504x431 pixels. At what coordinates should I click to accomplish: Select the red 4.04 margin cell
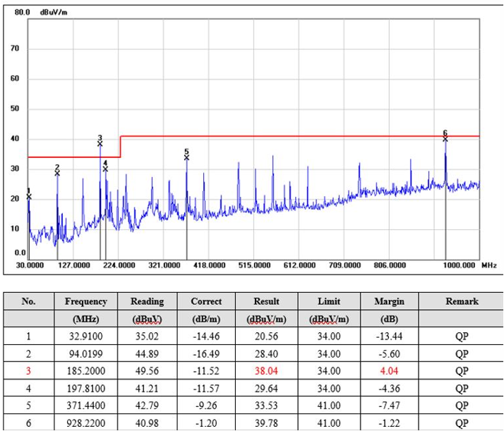pyautogui.click(x=389, y=371)
